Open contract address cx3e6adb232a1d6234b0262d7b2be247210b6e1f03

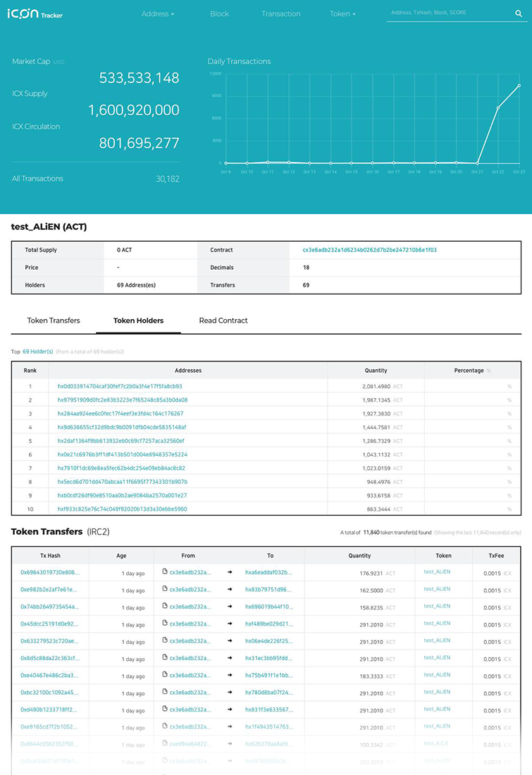[369, 250]
